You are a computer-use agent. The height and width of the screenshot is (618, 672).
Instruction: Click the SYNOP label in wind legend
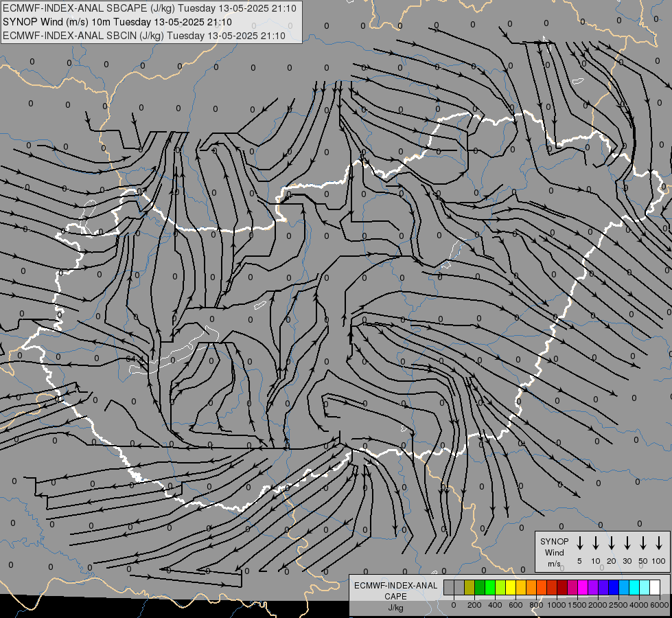click(554, 541)
